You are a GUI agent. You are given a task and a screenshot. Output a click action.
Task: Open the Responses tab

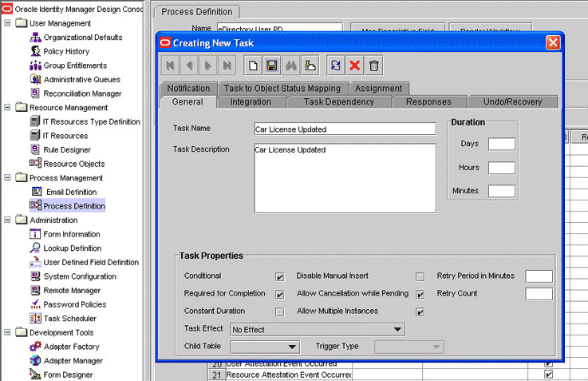pos(428,101)
